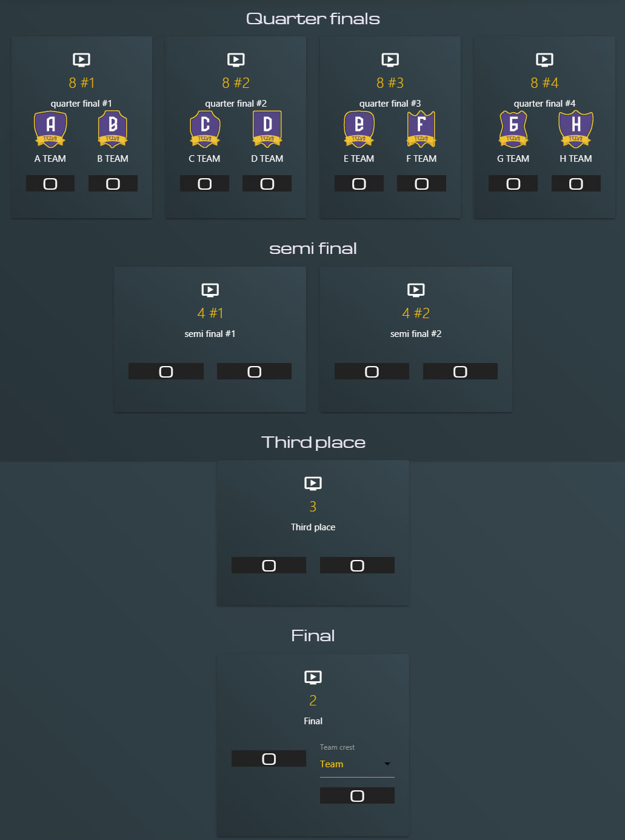This screenshot has width=625, height=840.
Task: Open the video icon above quarter final #3
Action: (x=390, y=59)
